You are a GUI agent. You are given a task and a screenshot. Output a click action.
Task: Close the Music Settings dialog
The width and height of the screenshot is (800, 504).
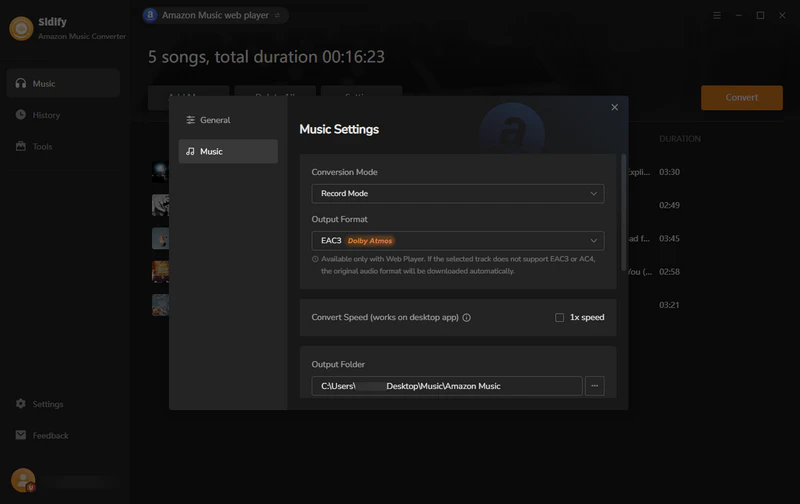tap(614, 107)
